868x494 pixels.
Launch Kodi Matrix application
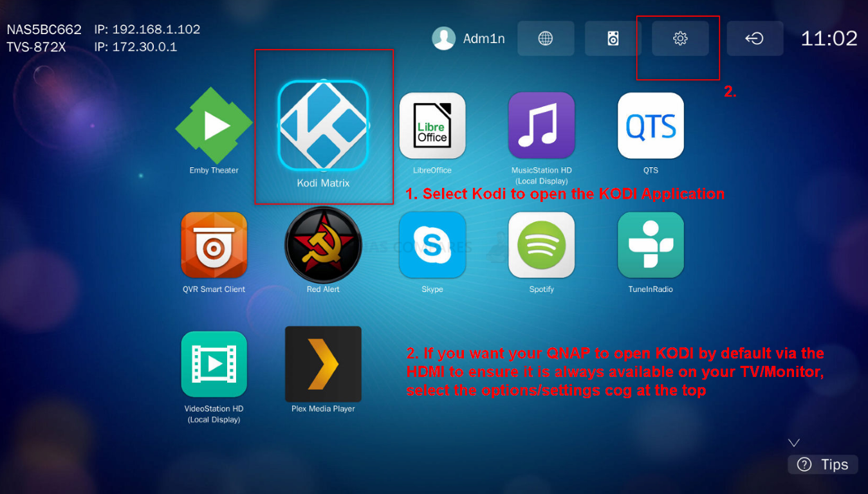tap(323, 125)
